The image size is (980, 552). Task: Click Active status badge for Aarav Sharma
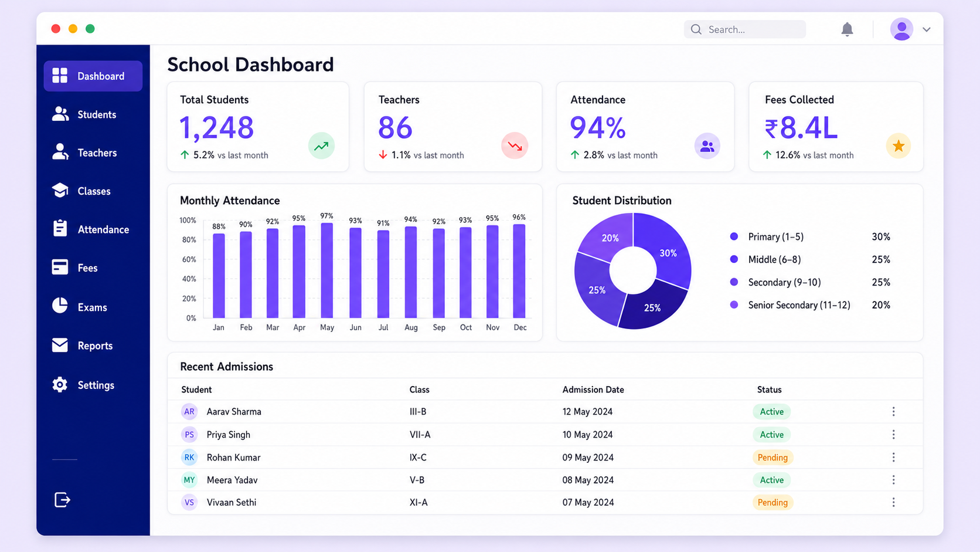tap(771, 412)
